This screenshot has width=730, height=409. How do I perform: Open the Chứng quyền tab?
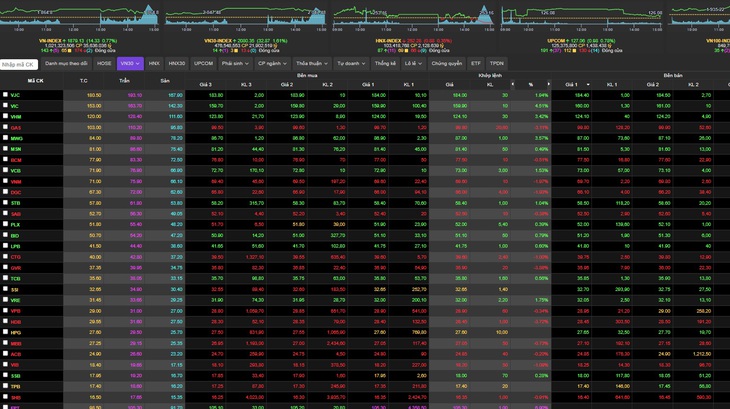446,63
